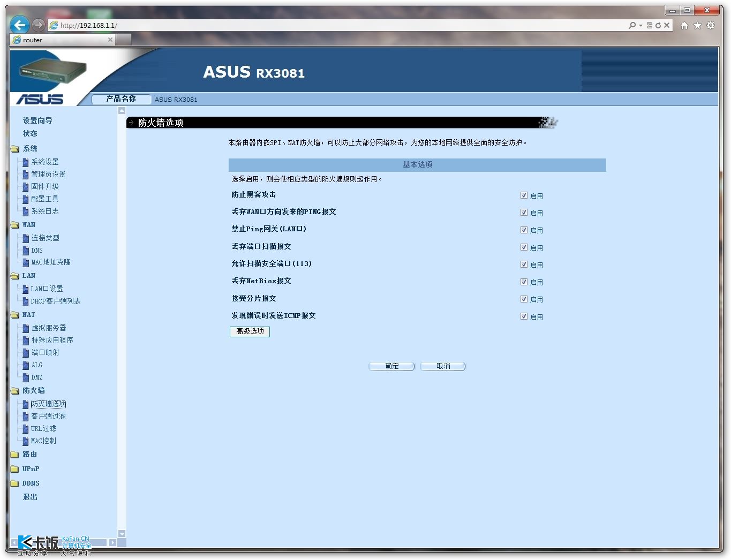Switch to the router browser tab
The height and width of the screenshot is (560, 731).
coord(63,40)
